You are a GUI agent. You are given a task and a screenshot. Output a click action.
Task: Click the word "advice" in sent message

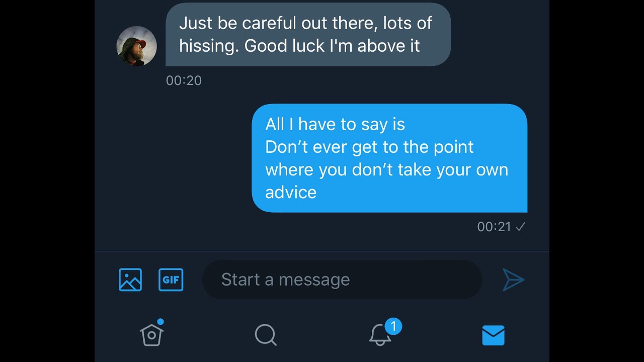pyautogui.click(x=291, y=192)
